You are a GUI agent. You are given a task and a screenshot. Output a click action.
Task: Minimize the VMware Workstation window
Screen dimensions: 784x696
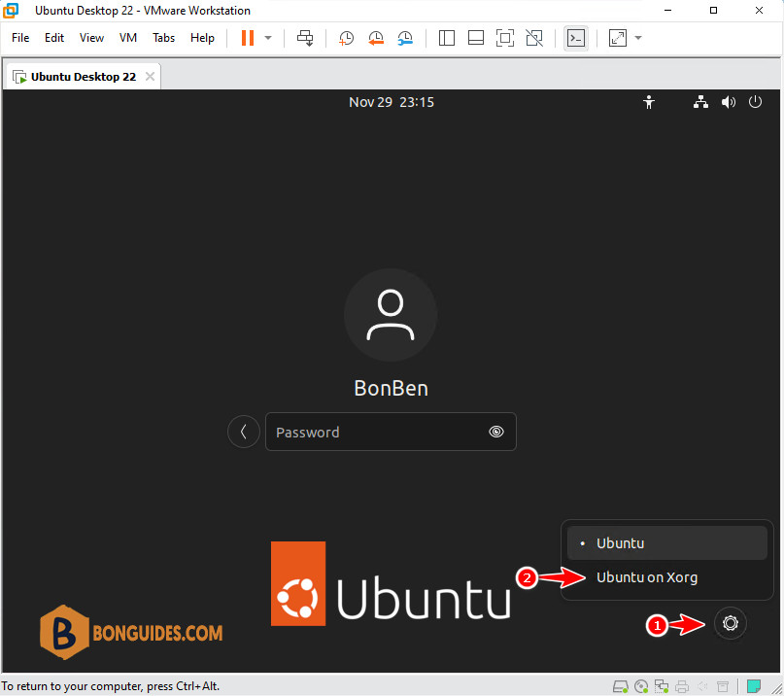[667, 11]
